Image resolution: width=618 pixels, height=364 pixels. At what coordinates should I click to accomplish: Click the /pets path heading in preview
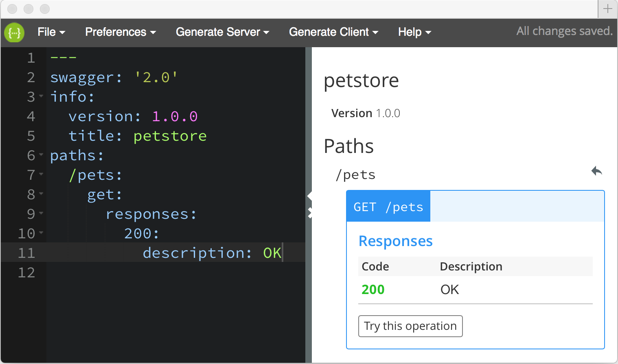pos(355,174)
